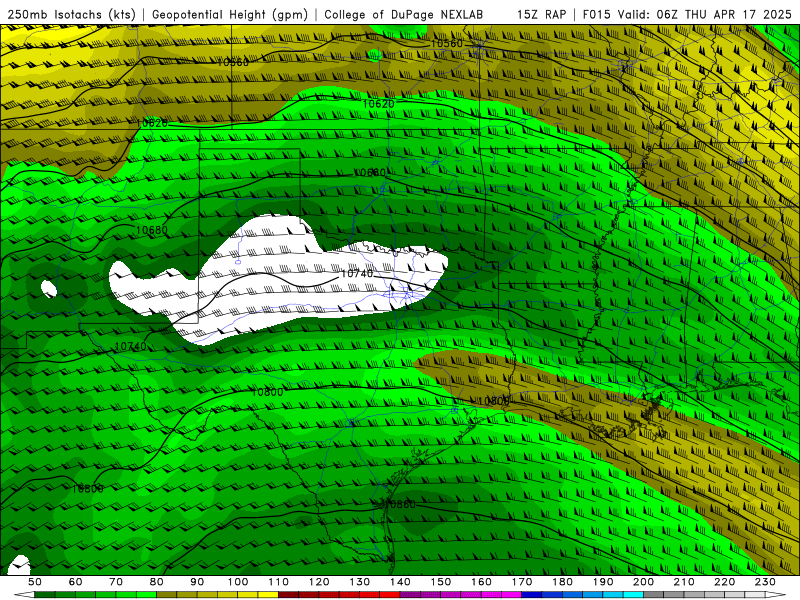Click the 80 value on the color scale
The image size is (800, 600).
tap(157, 582)
